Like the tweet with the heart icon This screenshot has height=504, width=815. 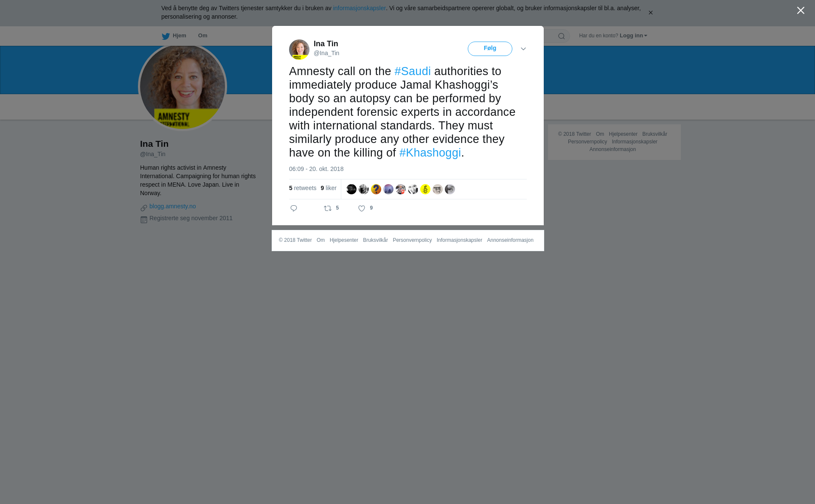click(x=362, y=208)
